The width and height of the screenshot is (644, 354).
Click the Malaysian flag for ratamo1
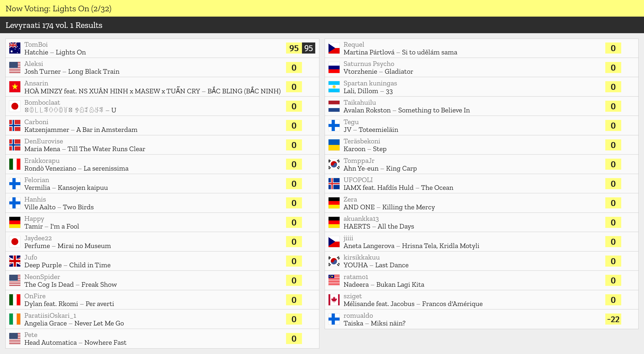(x=334, y=280)
